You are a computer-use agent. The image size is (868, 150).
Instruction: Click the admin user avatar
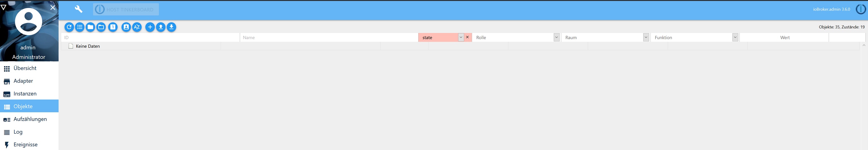tap(29, 22)
